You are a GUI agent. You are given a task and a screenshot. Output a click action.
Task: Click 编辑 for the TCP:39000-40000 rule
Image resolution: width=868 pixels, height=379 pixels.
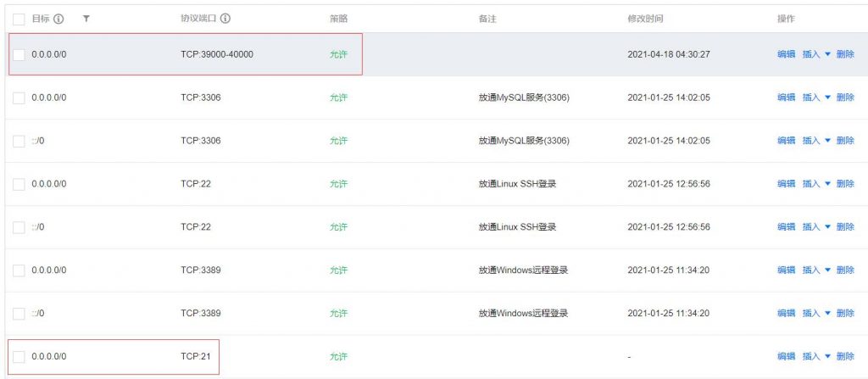pos(786,54)
